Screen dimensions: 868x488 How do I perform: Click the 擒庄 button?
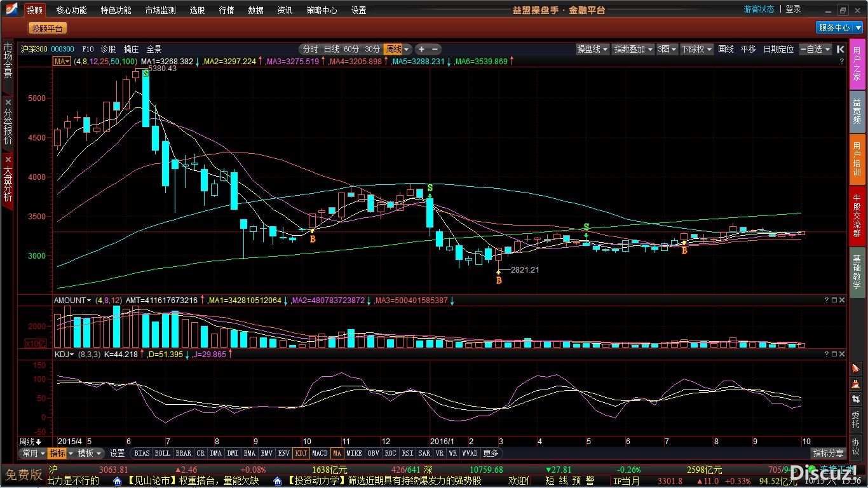131,49
